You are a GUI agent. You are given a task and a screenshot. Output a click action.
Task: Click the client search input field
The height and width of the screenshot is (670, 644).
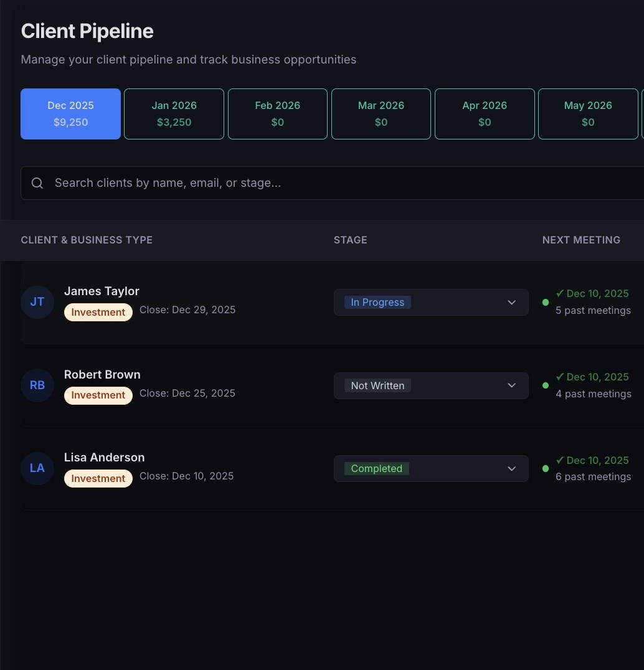pyautogui.click(x=249, y=182)
